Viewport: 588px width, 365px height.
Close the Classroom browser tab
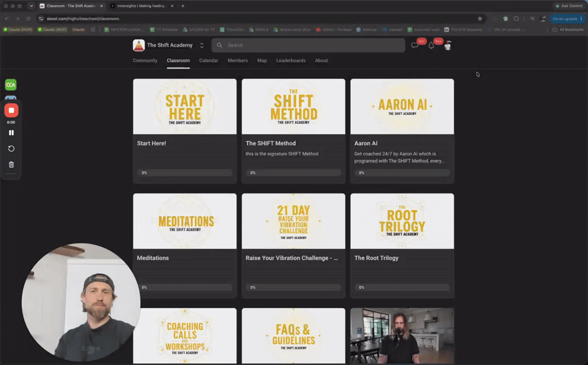click(101, 6)
